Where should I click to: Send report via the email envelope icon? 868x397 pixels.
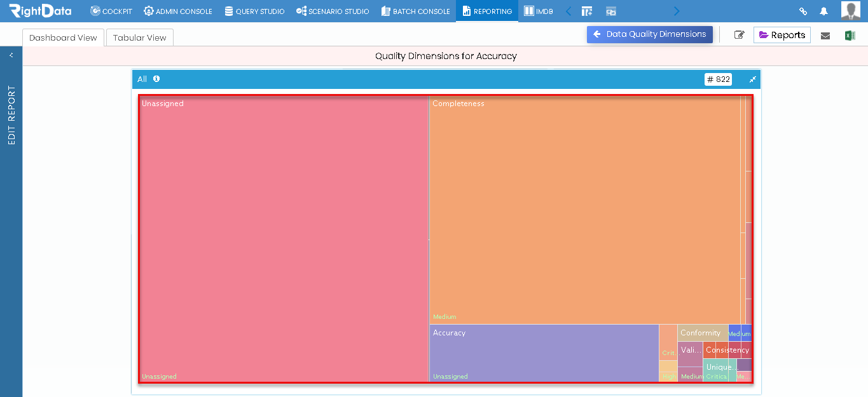point(825,35)
